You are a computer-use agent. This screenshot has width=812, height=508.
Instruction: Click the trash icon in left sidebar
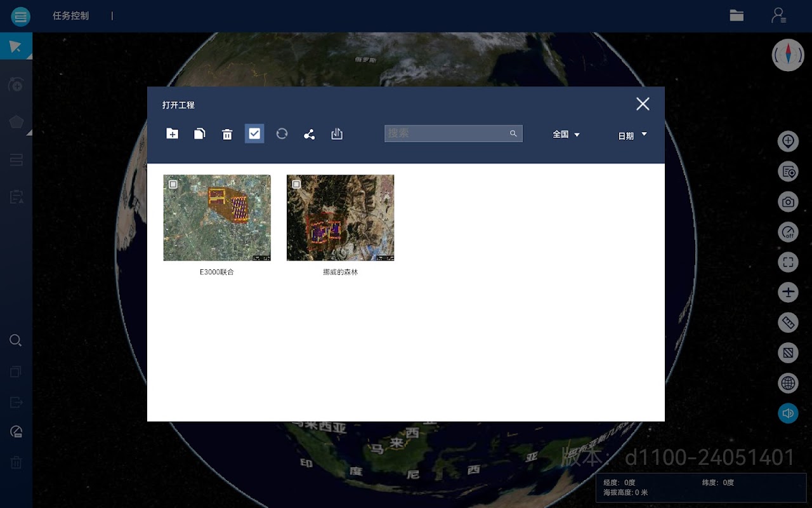[x=16, y=463]
